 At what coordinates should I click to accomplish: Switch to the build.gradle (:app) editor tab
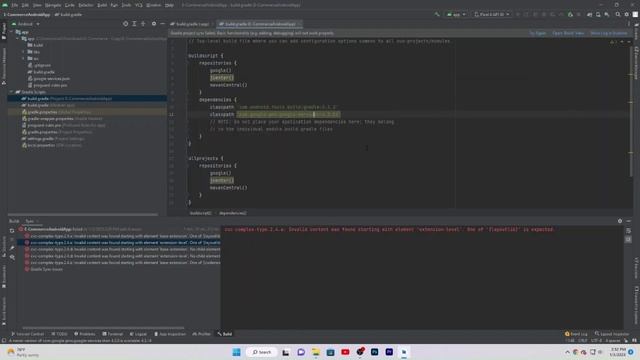190,24
